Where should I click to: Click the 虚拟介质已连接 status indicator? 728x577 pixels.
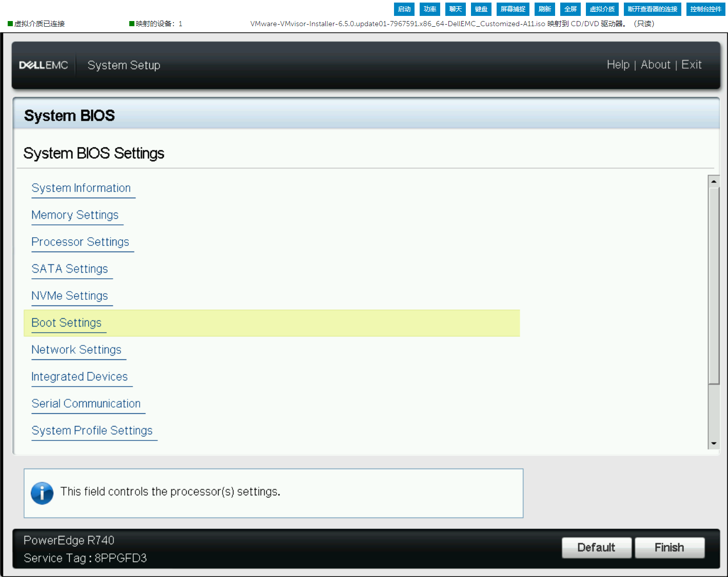pos(36,24)
